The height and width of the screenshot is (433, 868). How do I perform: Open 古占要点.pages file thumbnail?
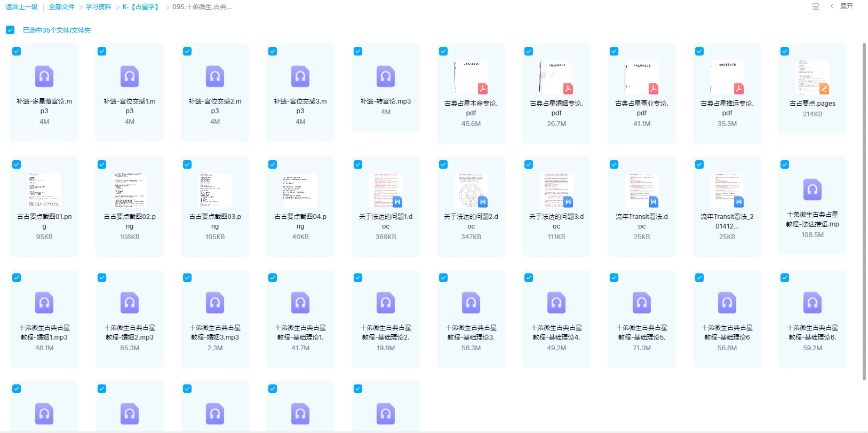coord(813,77)
